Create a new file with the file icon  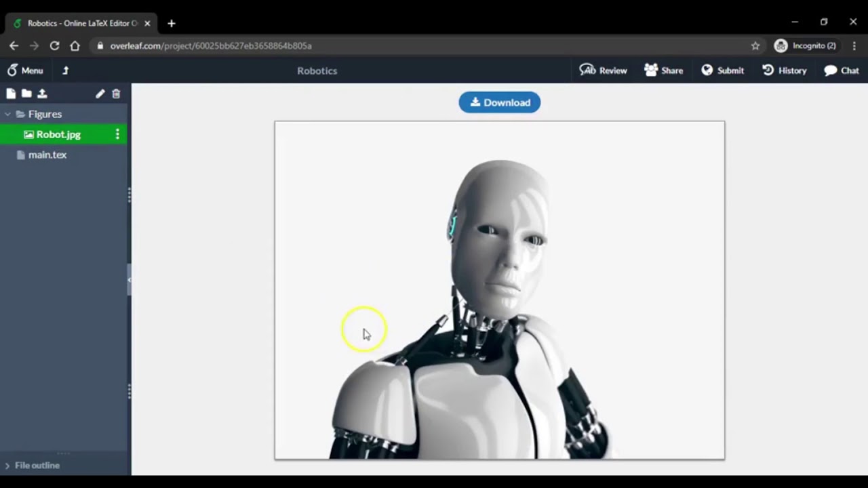[x=11, y=94]
